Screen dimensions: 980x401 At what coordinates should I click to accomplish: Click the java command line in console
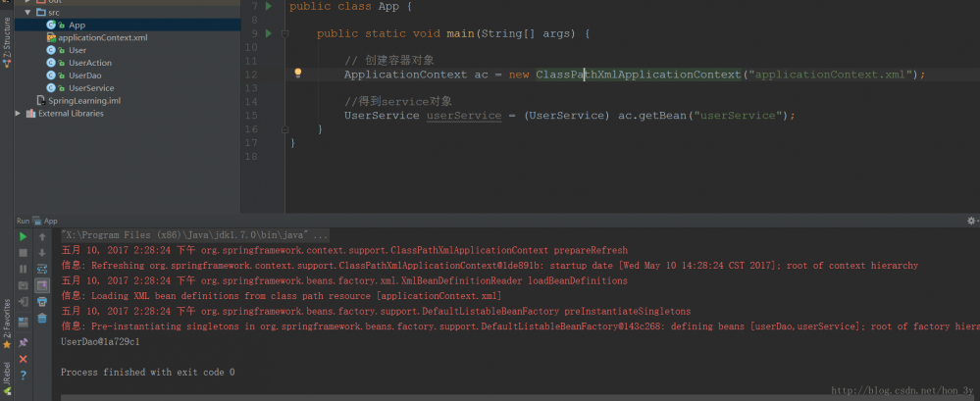(x=194, y=235)
